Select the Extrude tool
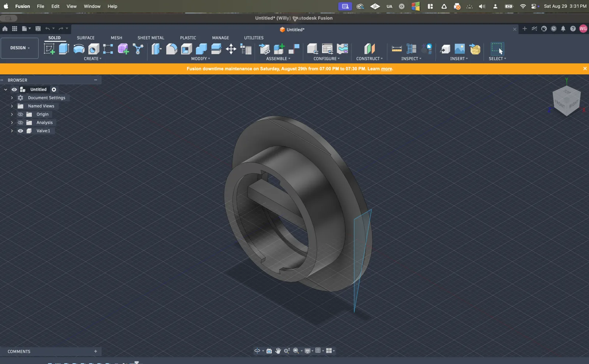The height and width of the screenshot is (364, 589). coord(64,49)
